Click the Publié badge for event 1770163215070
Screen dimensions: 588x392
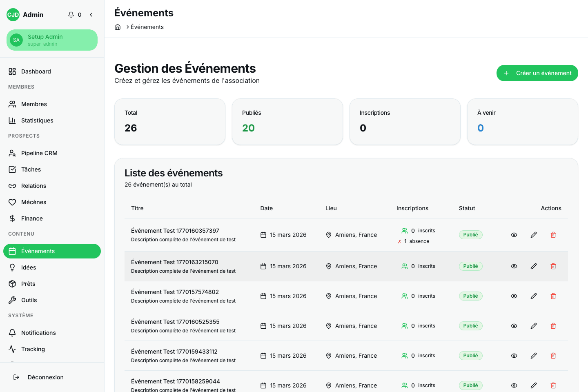pyautogui.click(x=471, y=266)
